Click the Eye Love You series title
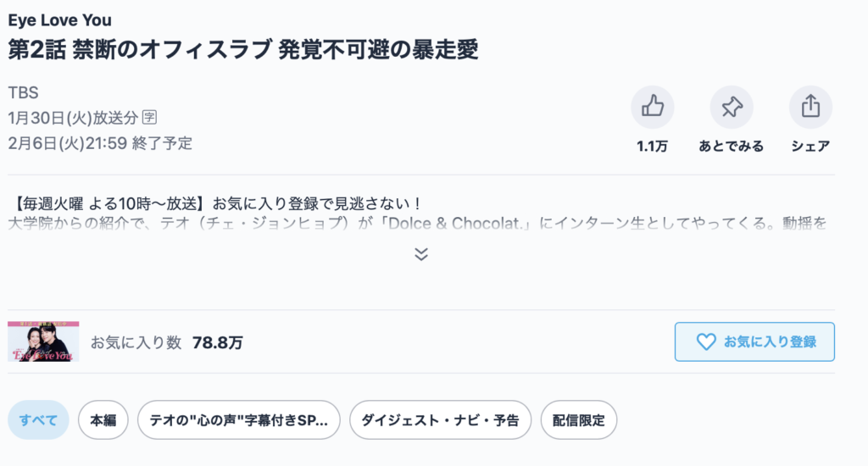The width and height of the screenshot is (868, 466). (59, 20)
